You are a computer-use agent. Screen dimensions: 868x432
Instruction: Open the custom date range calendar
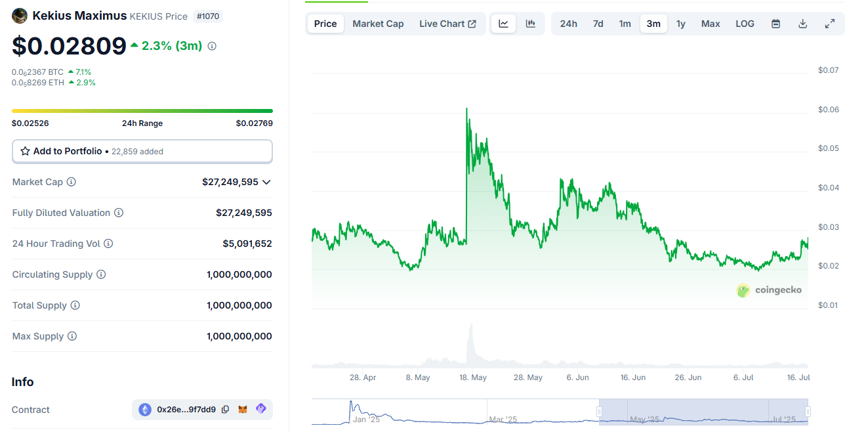(x=775, y=23)
